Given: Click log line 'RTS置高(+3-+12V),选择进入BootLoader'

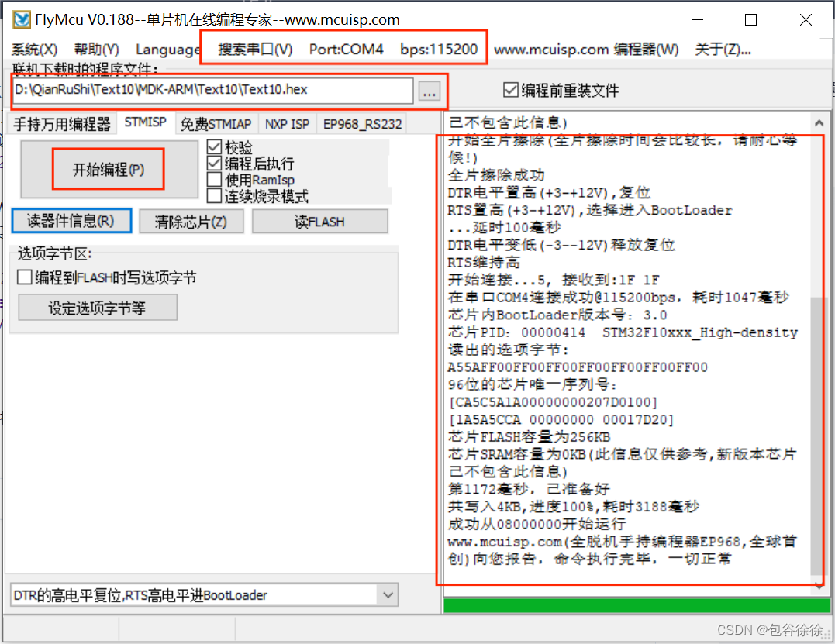Looking at the screenshot, I should tap(590, 210).
